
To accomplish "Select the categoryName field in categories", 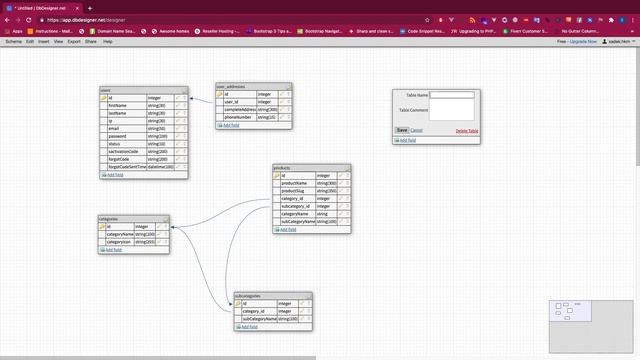I will click(120, 234).
